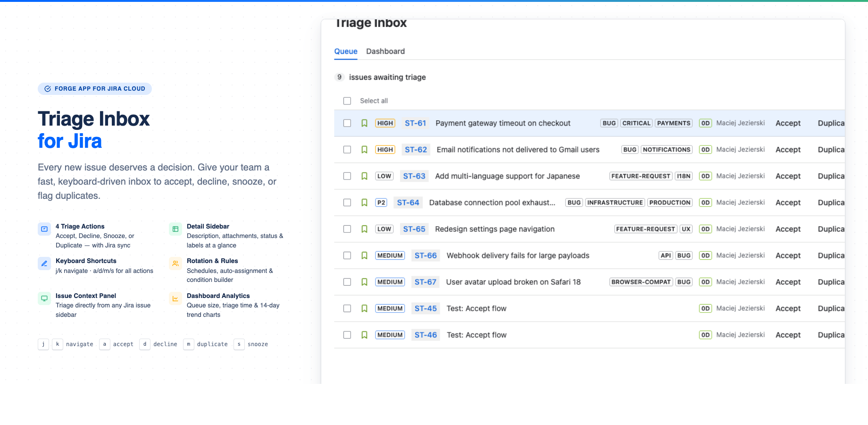Screen dimensions: 868x425
Task: Click the Issue Context Panel icon
Action: (44, 298)
